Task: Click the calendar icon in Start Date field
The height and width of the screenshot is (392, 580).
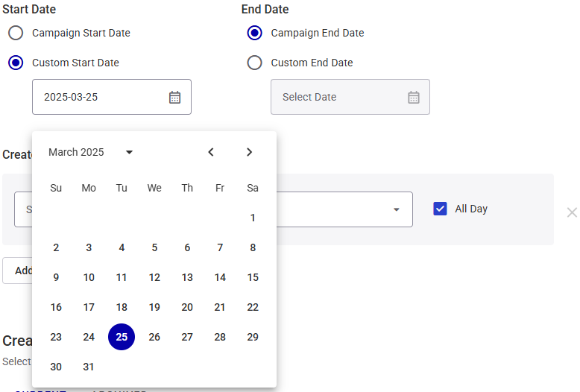Action: tap(174, 97)
